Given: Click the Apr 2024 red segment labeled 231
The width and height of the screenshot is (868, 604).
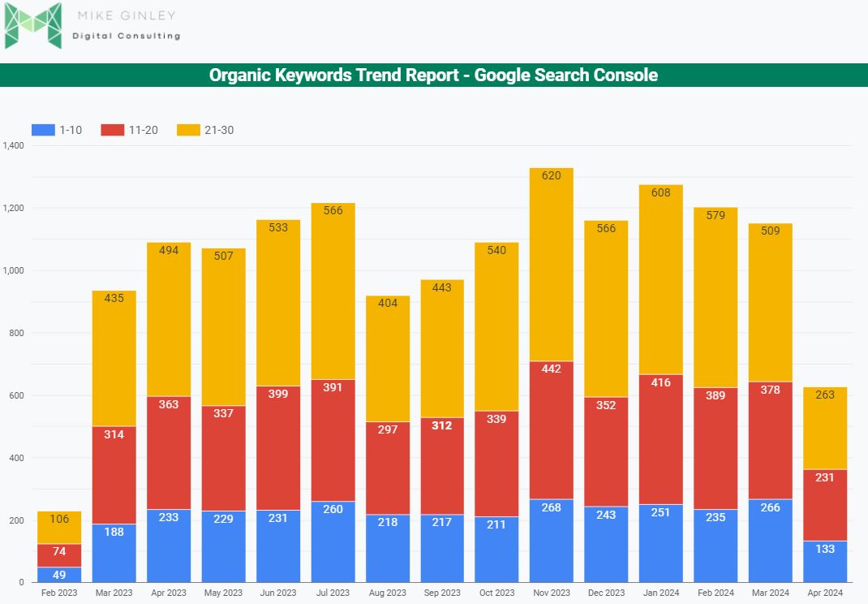Looking at the screenshot, I should [x=825, y=506].
